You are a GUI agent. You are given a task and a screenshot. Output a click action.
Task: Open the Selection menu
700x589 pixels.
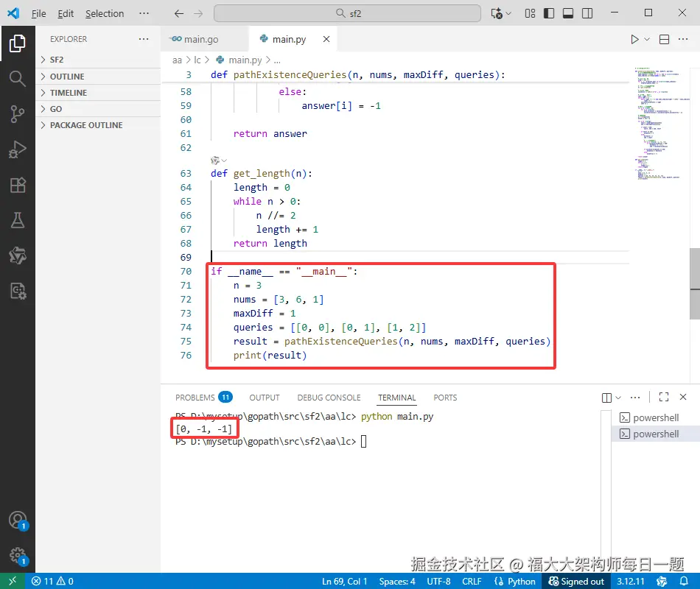[105, 13]
